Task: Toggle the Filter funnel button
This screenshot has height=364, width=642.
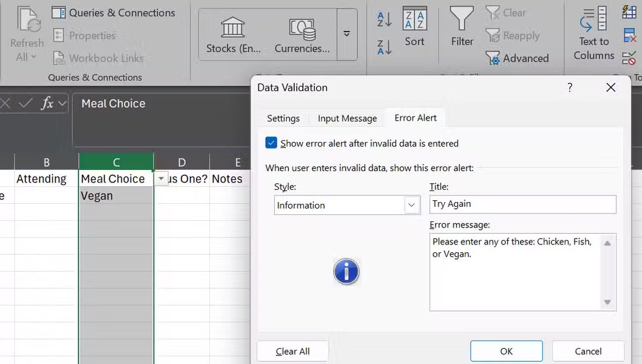Action: (x=462, y=27)
